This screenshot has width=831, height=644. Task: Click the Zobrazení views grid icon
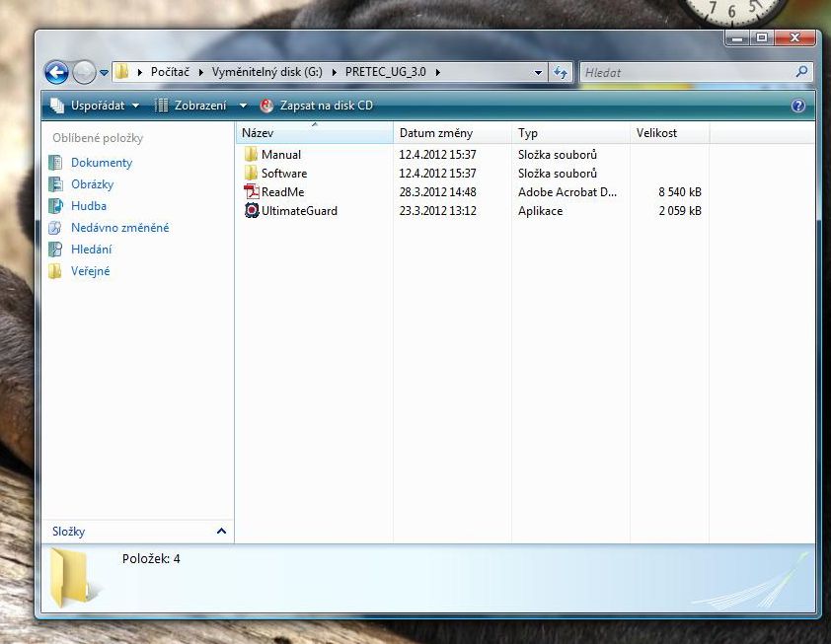(x=161, y=106)
